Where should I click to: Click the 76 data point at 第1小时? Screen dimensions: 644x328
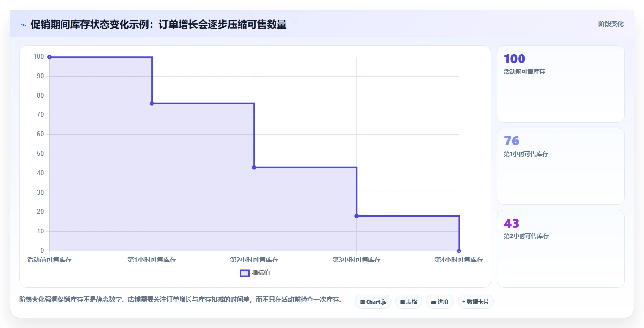coord(152,103)
